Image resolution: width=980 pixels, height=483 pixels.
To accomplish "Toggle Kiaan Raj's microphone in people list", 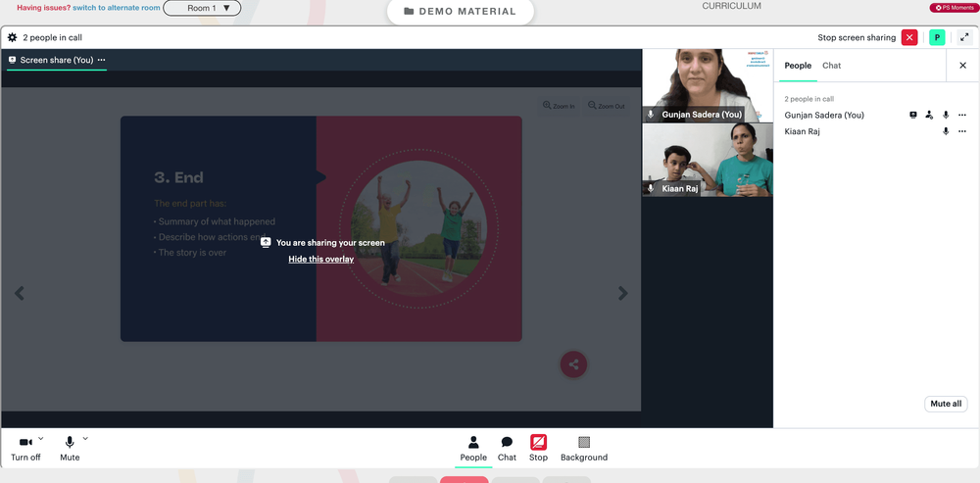I will pyautogui.click(x=946, y=131).
